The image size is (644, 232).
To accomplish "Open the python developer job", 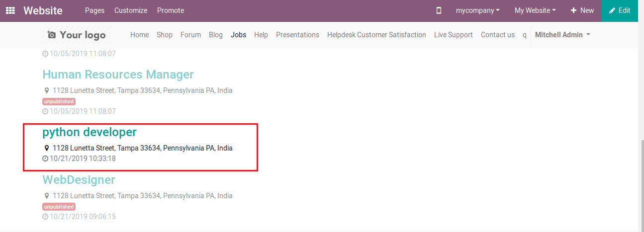I will (90, 132).
